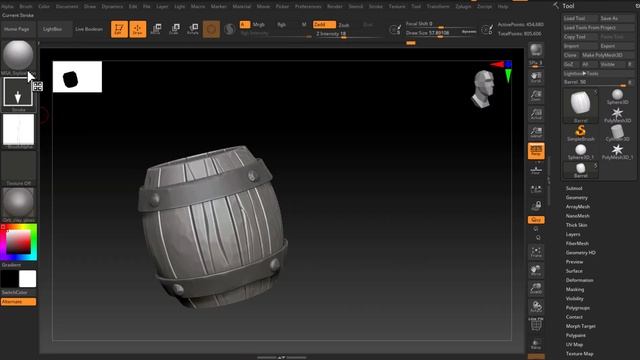
Task: Enable the M material channel
Action: click(x=304, y=24)
